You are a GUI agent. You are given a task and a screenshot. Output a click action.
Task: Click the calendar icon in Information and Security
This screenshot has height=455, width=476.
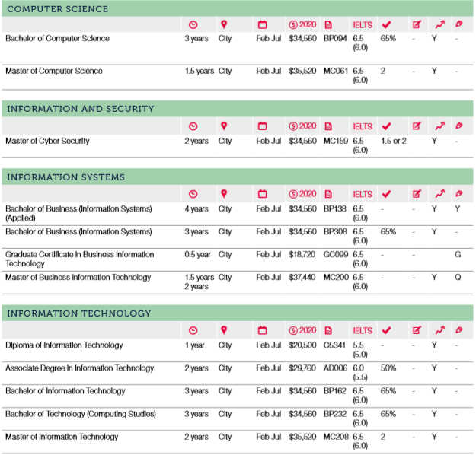tap(263, 126)
